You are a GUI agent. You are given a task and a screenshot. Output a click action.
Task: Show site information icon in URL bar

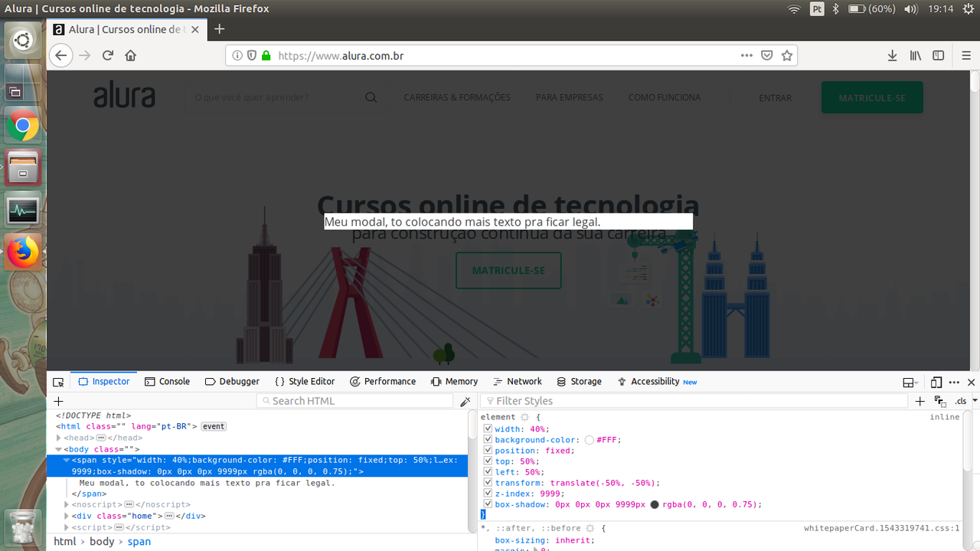(x=237, y=55)
